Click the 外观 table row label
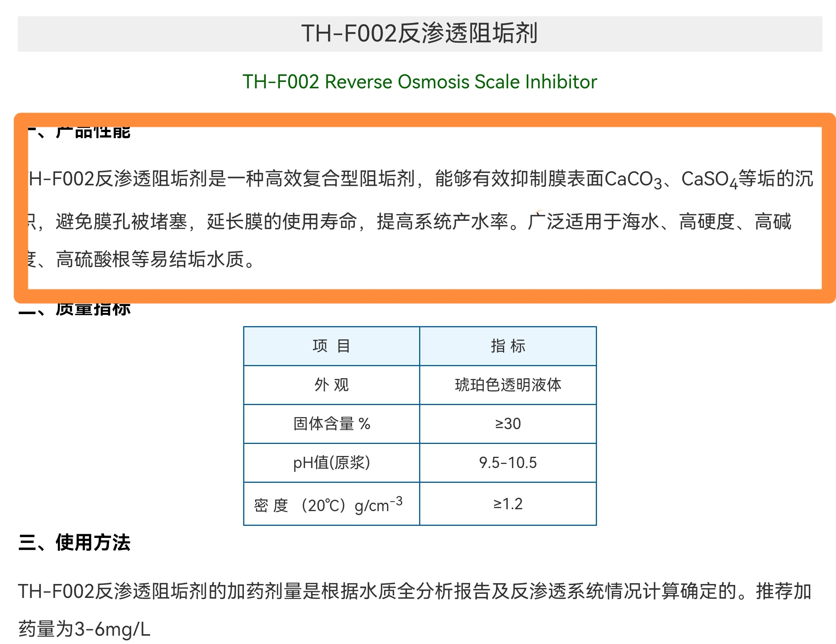Screen dimensions: 836x644 [332, 385]
